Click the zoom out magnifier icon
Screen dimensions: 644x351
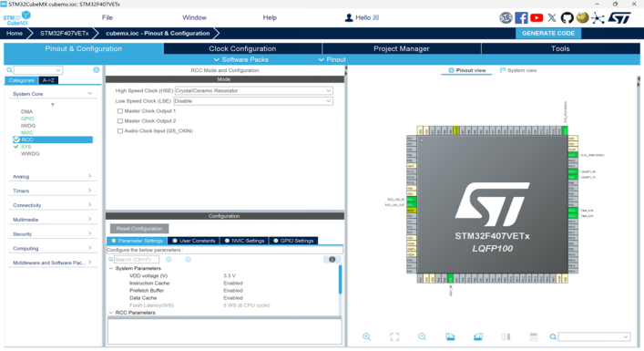(x=423, y=336)
